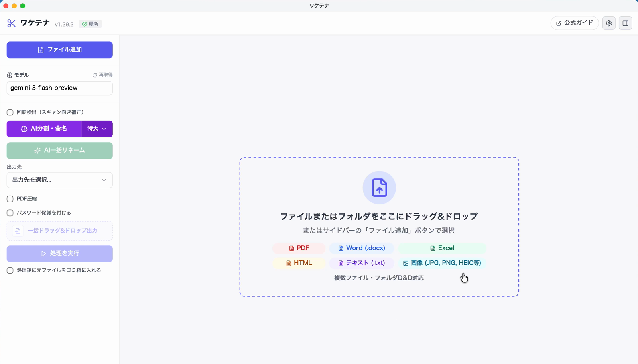Enable 回転検出 scan orientation checkbox
Image resolution: width=638 pixels, height=364 pixels.
point(10,112)
